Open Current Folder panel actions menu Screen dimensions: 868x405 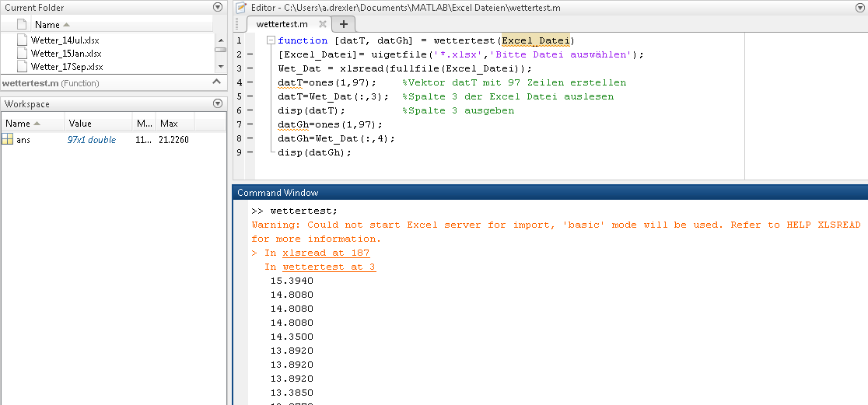pos(218,7)
